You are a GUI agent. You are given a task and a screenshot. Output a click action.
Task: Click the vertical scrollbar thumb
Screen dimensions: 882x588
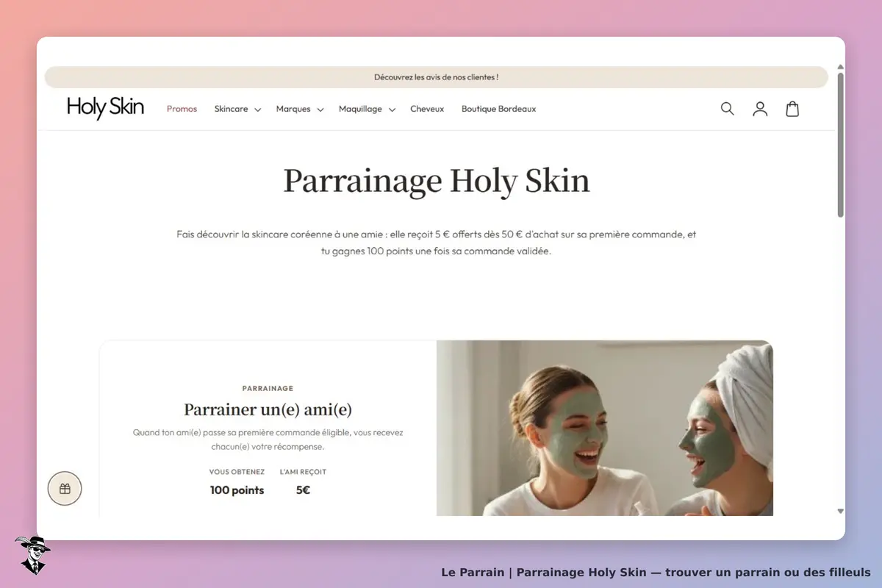tap(840, 145)
